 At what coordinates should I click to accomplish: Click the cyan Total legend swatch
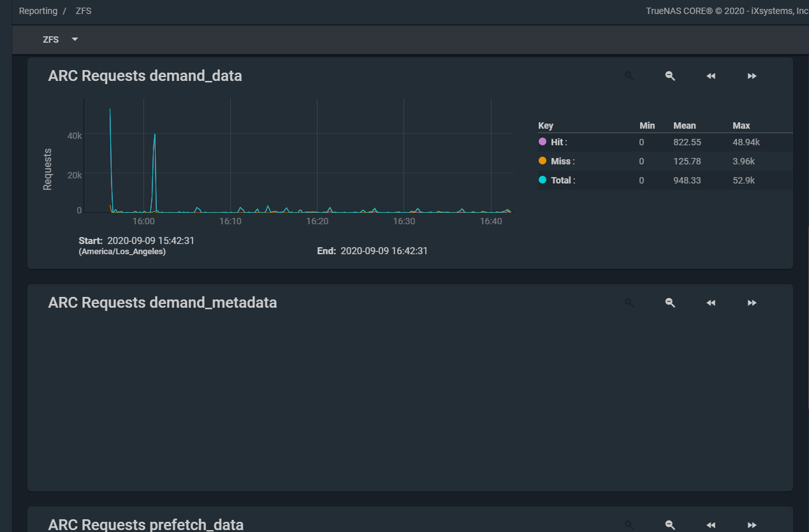[543, 180]
